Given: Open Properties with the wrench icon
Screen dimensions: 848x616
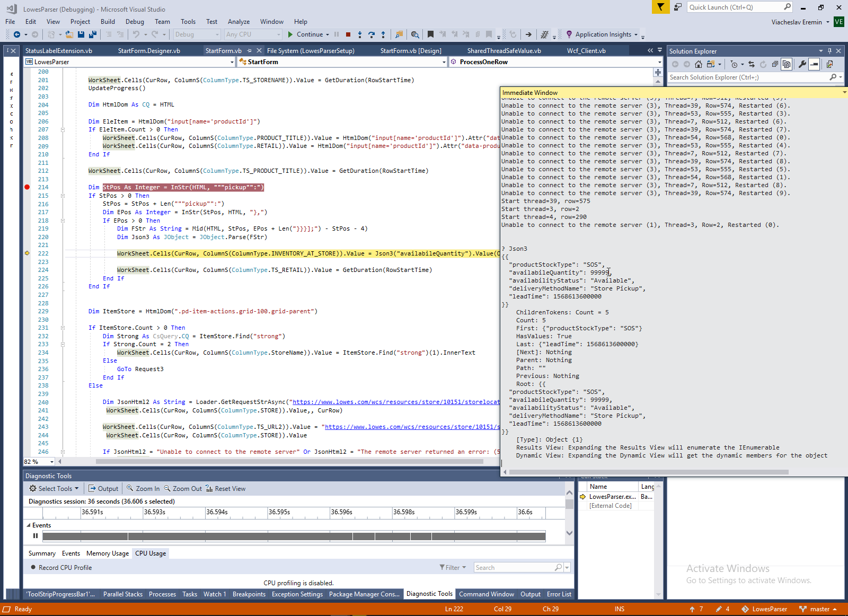Looking at the screenshot, I should tap(802, 64).
